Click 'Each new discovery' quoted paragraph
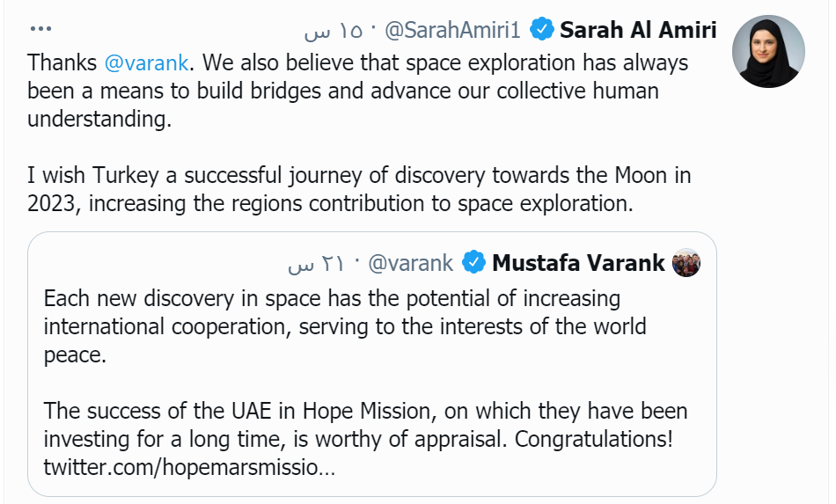The width and height of the screenshot is (836, 504). tap(343, 326)
